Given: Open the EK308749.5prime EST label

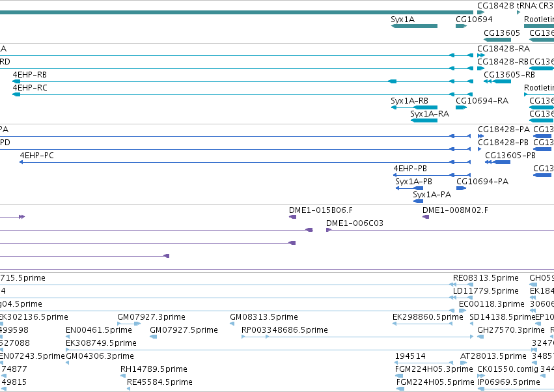Looking at the screenshot, I should (x=101, y=344).
